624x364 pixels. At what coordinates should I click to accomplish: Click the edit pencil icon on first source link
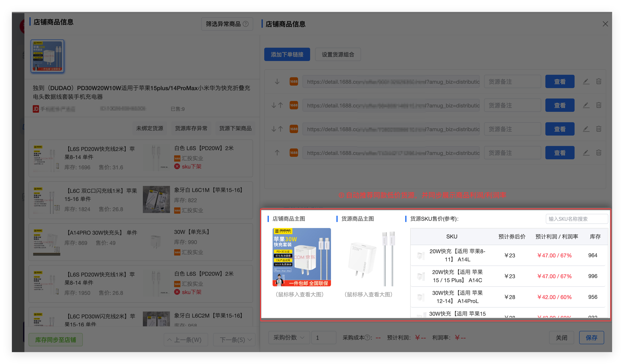[586, 81]
